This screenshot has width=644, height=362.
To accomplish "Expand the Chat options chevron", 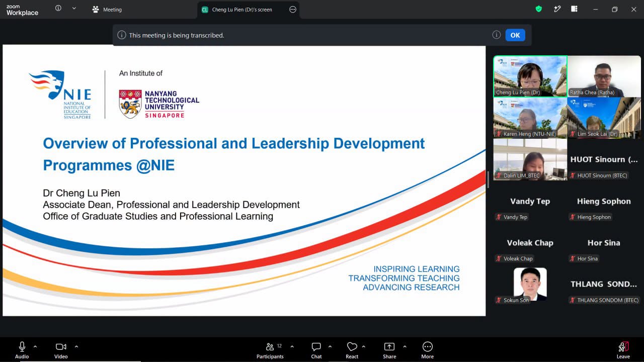I will 330,346.
